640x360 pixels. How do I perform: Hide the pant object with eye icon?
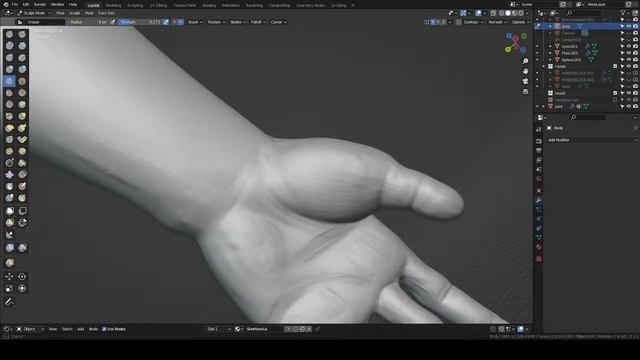click(x=629, y=107)
